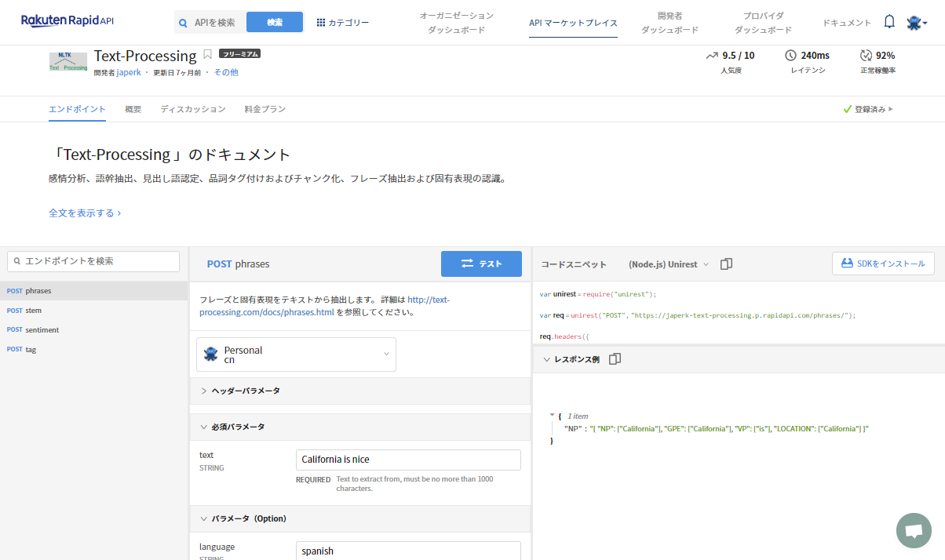Viewport: 945px width, 560px height.
Task: Select the POST stem endpoint
Action: click(94, 311)
